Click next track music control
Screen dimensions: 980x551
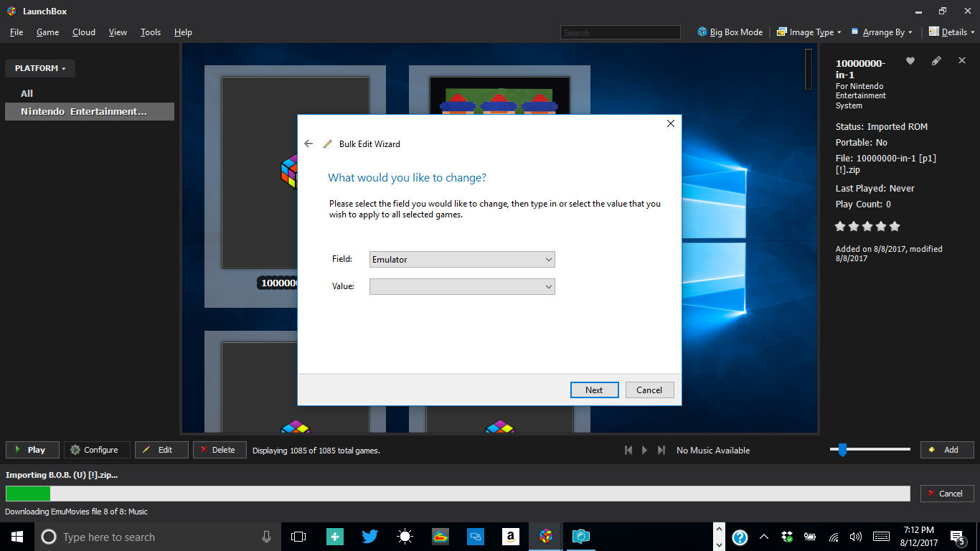pos(661,450)
